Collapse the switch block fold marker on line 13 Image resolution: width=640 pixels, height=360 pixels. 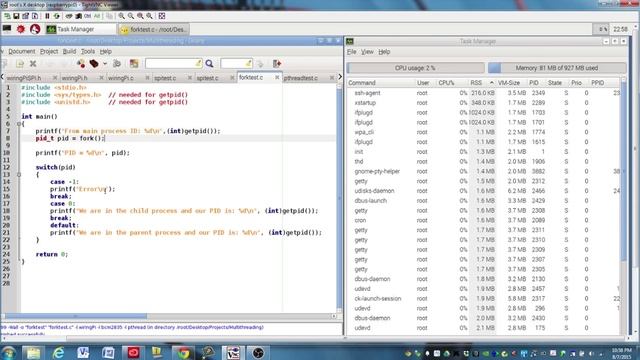(19, 174)
